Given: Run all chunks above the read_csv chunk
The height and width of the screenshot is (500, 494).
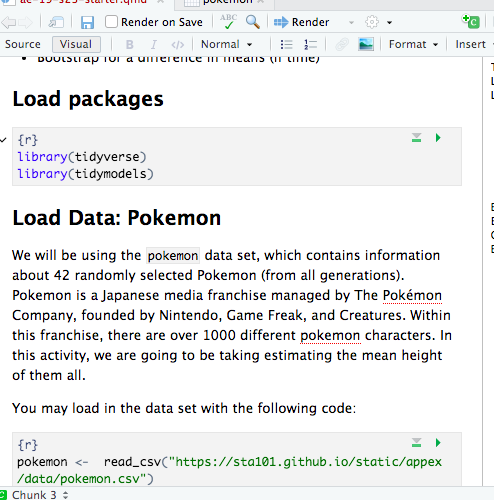Looking at the screenshot, I should 416,443.
